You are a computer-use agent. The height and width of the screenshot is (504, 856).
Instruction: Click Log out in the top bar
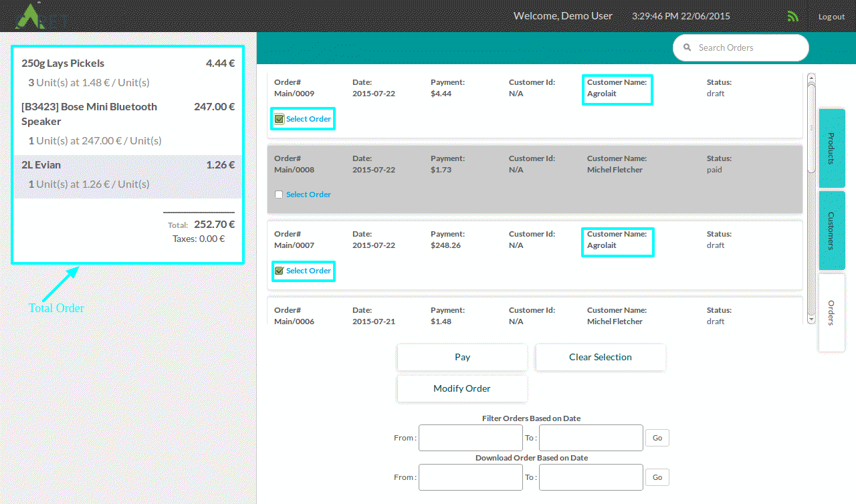click(831, 16)
